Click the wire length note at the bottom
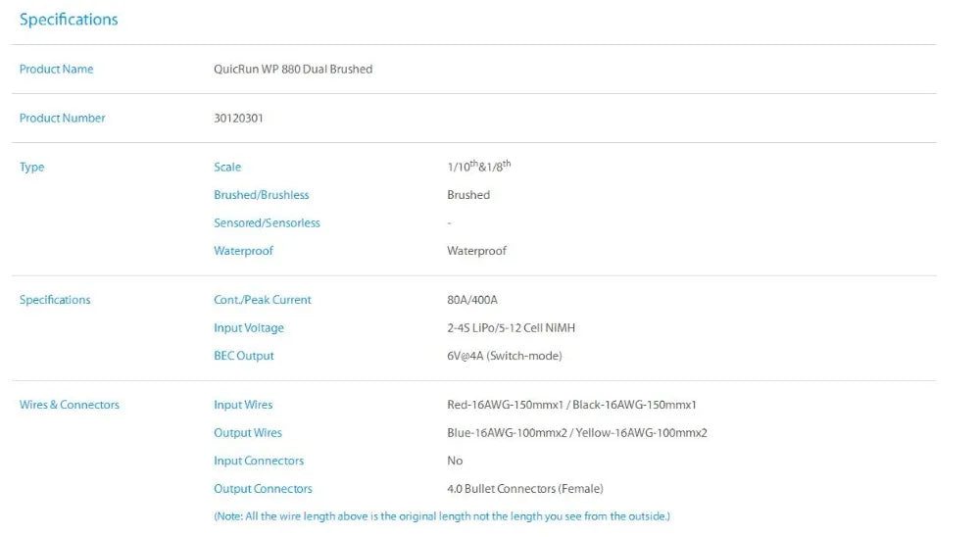This screenshot has width=980, height=537. (442, 516)
